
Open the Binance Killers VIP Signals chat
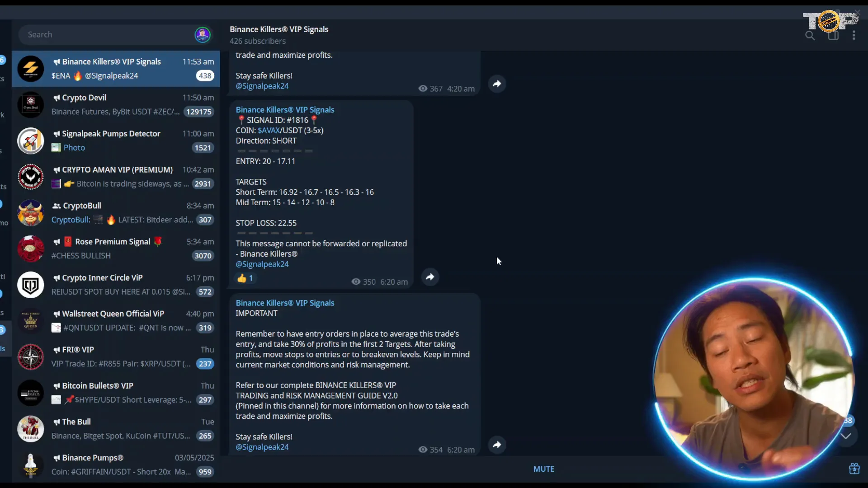[116, 69]
